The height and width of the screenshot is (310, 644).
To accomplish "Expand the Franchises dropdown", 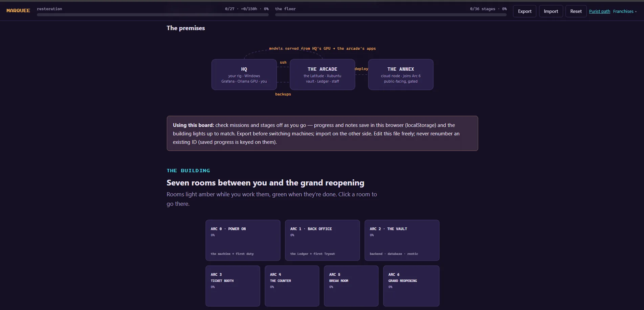I will click(625, 12).
